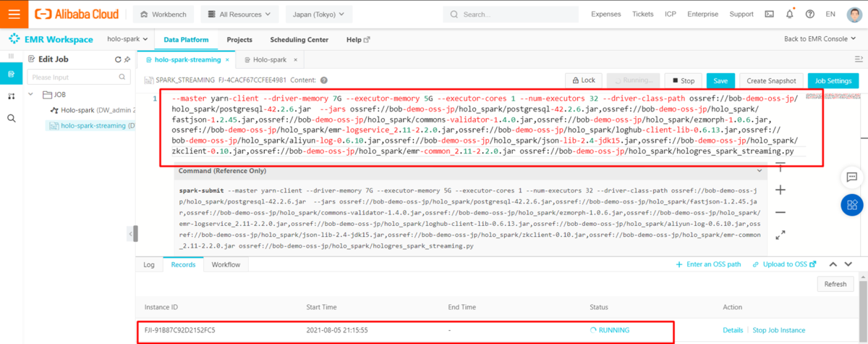Open the holo-spark project dropdown
This screenshot has height=344, width=868.
(127, 39)
